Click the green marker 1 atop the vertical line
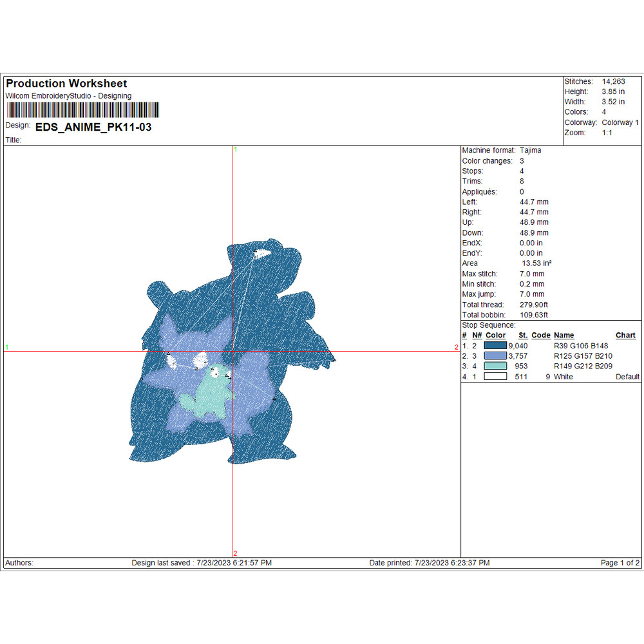Viewport: 644px width, 644px height. point(236,149)
